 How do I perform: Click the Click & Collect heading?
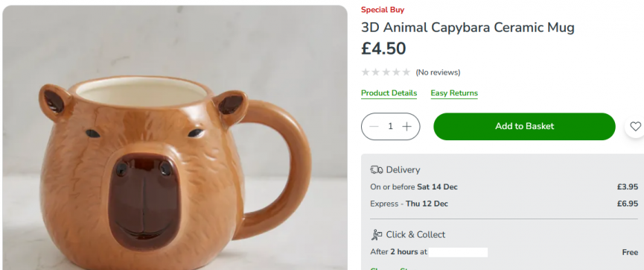(x=415, y=235)
